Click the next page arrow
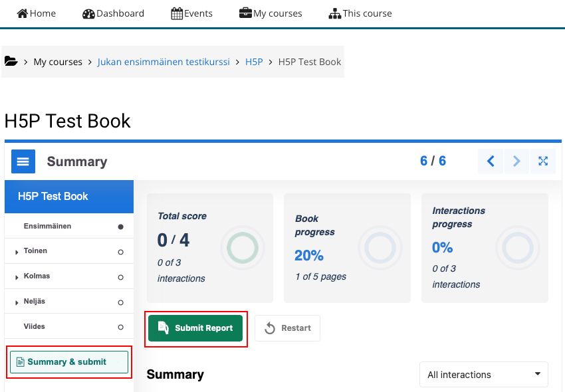The height and width of the screenshot is (392, 565). click(517, 161)
